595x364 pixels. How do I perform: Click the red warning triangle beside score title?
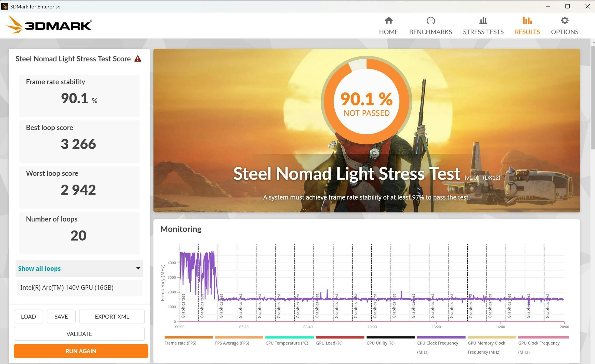tap(138, 59)
